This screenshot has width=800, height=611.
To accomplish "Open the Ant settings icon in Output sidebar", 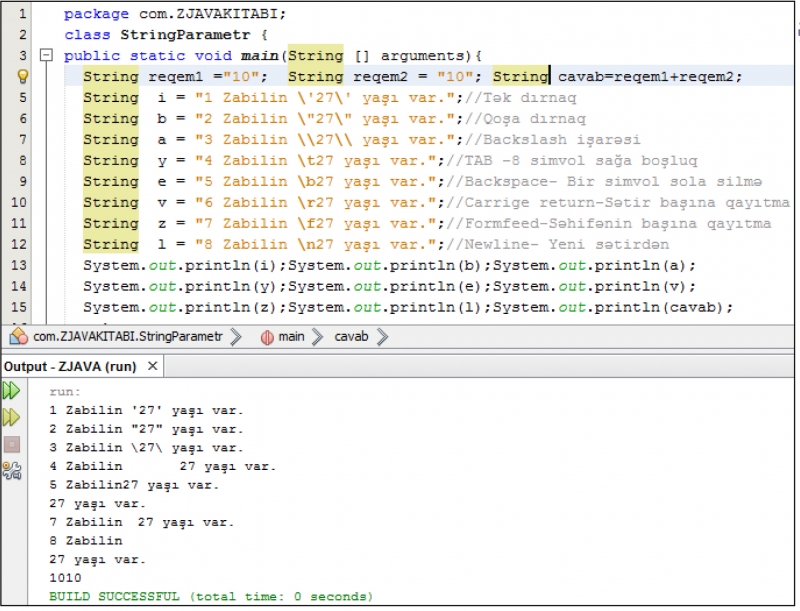I will point(11,470).
